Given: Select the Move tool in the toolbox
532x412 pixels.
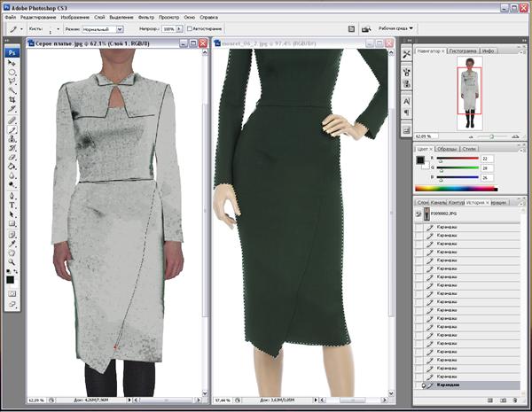Looking at the screenshot, I should (x=12, y=62).
